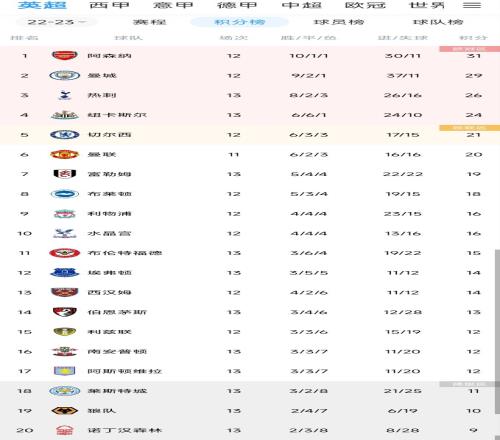The width and height of the screenshot is (500, 440).
Task: Click the Manchester City crest
Action: 65,75
